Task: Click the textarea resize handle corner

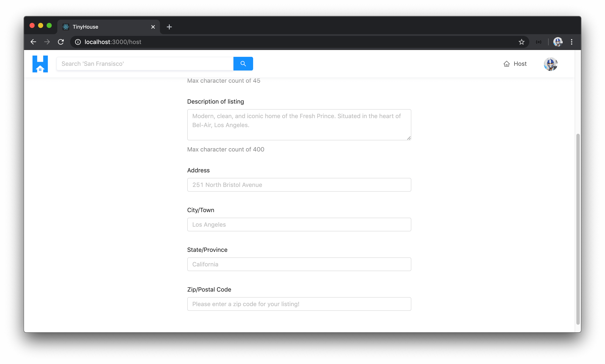Action: (409, 138)
